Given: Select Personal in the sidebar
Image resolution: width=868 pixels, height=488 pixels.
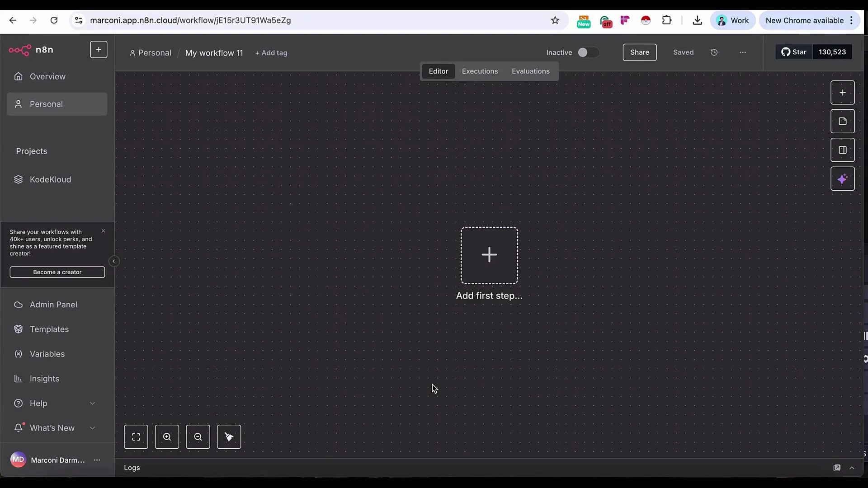Looking at the screenshot, I should tap(57, 104).
